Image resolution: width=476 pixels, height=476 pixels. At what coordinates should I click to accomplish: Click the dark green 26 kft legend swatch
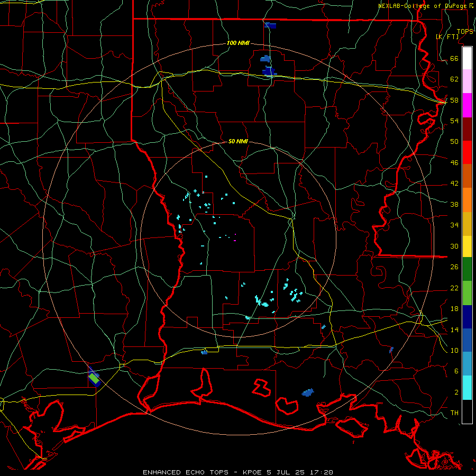pyautogui.click(x=467, y=269)
